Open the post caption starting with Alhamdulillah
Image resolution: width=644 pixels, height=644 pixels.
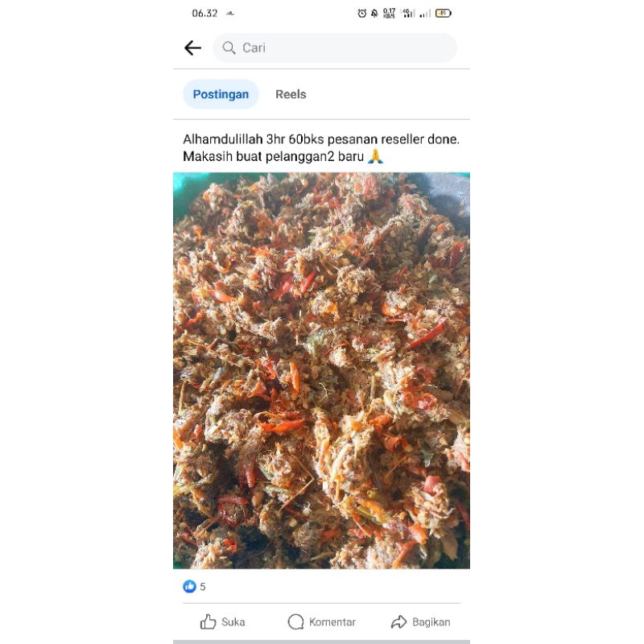point(321,147)
